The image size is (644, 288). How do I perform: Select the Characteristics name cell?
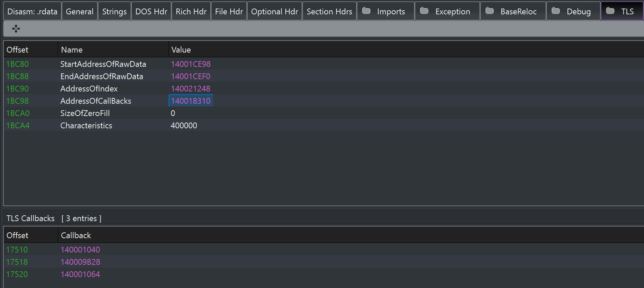click(x=86, y=126)
